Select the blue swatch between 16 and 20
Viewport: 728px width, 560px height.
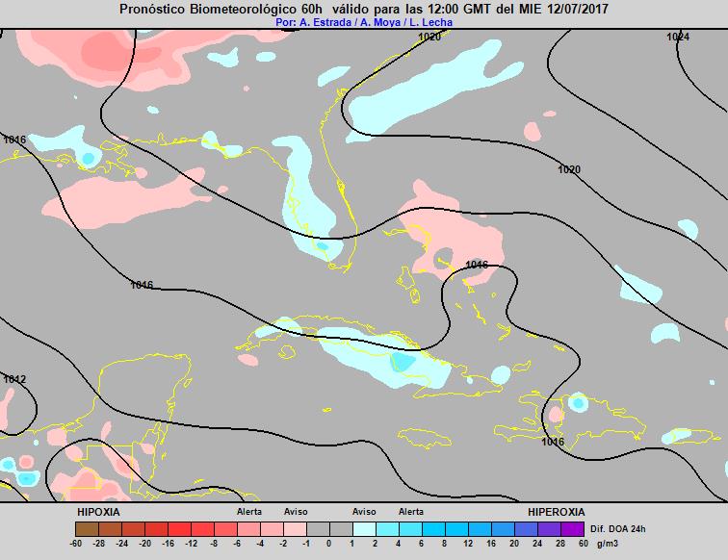(x=504, y=529)
